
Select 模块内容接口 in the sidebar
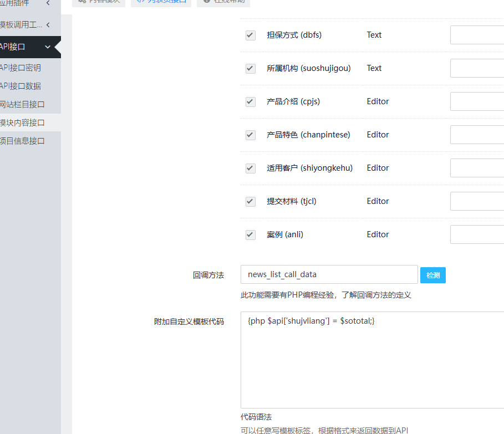tap(23, 122)
